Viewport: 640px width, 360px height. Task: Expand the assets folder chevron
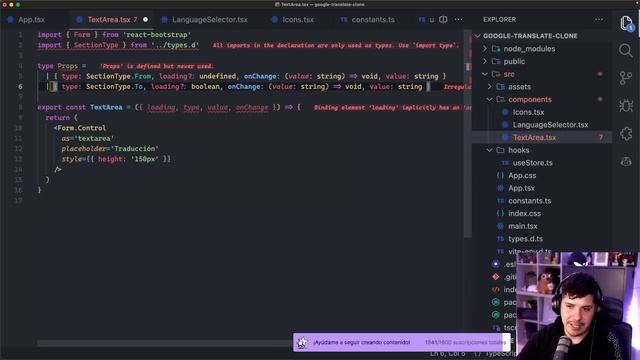coord(489,87)
